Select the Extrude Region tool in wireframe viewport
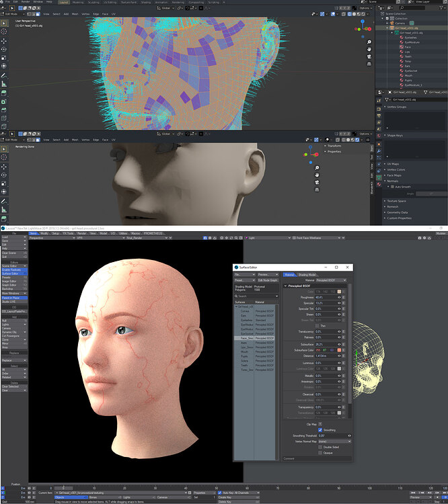Viewport: 448px width, 504px height. [x=4, y=93]
